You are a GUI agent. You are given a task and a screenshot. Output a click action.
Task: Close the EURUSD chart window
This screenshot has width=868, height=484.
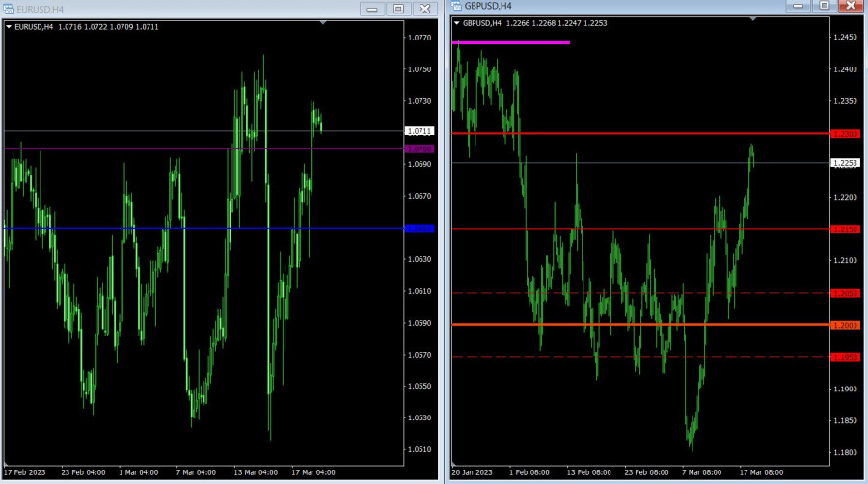423,9
